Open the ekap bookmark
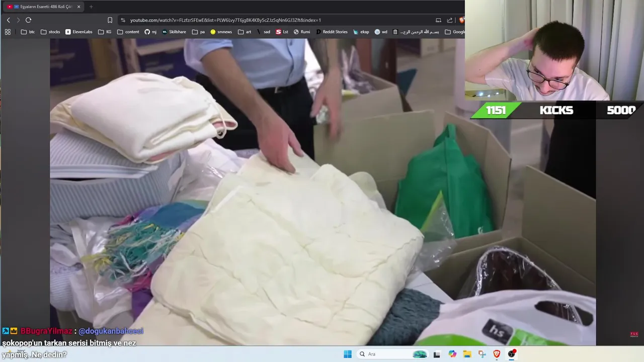The width and height of the screenshot is (644, 362). pyautogui.click(x=361, y=32)
